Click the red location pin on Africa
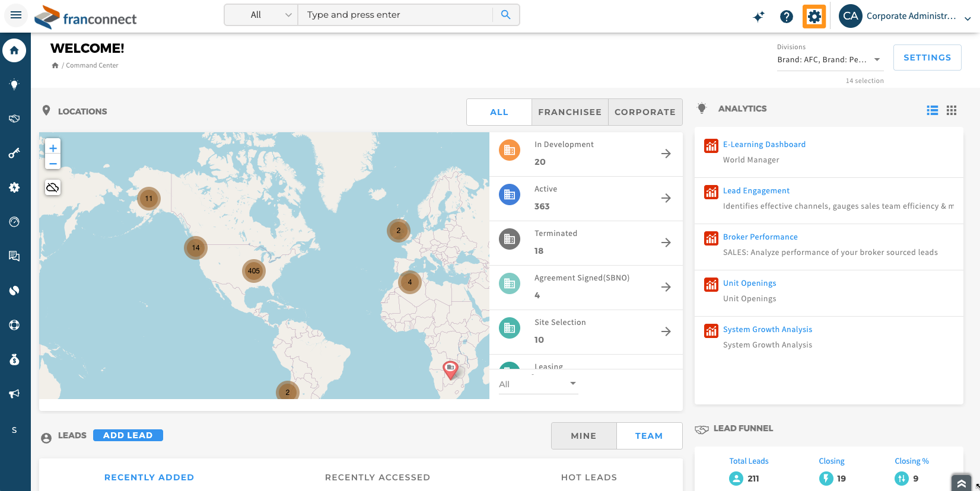The width and height of the screenshot is (980, 491). click(450, 369)
